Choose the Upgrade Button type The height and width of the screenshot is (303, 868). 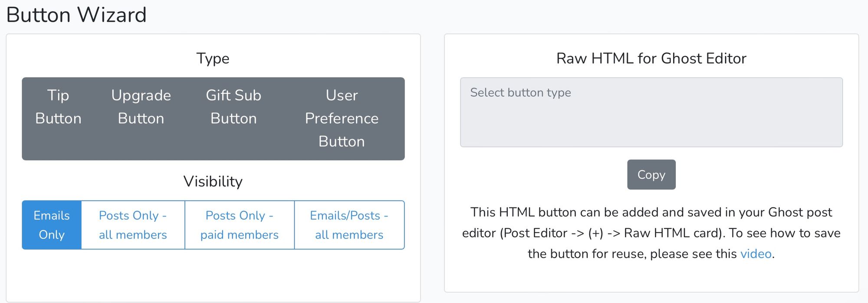141,107
